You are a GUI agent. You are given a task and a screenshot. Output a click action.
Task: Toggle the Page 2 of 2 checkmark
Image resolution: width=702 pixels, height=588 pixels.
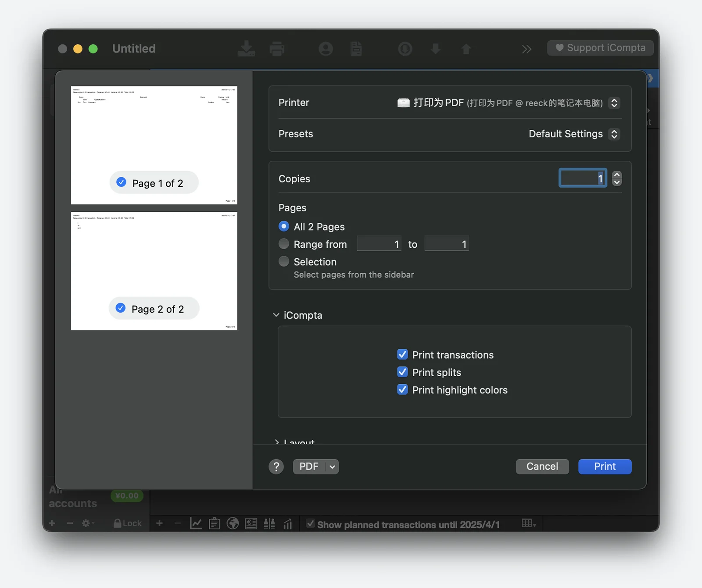(121, 308)
